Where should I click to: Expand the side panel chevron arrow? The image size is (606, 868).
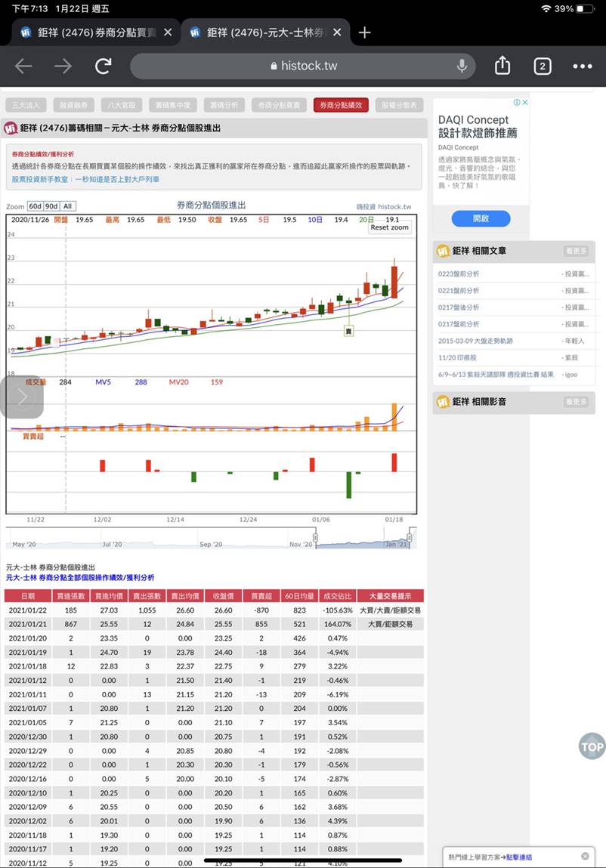point(21,397)
